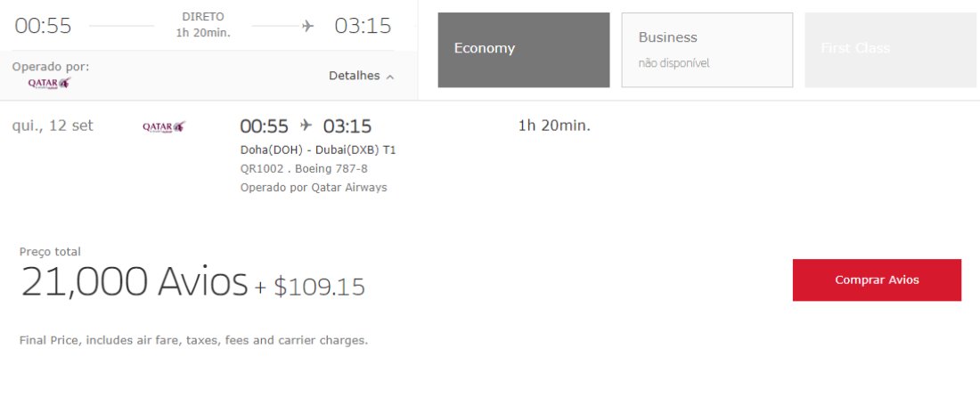
Task: Select the Business não disponível tab
Action: tap(706, 50)
